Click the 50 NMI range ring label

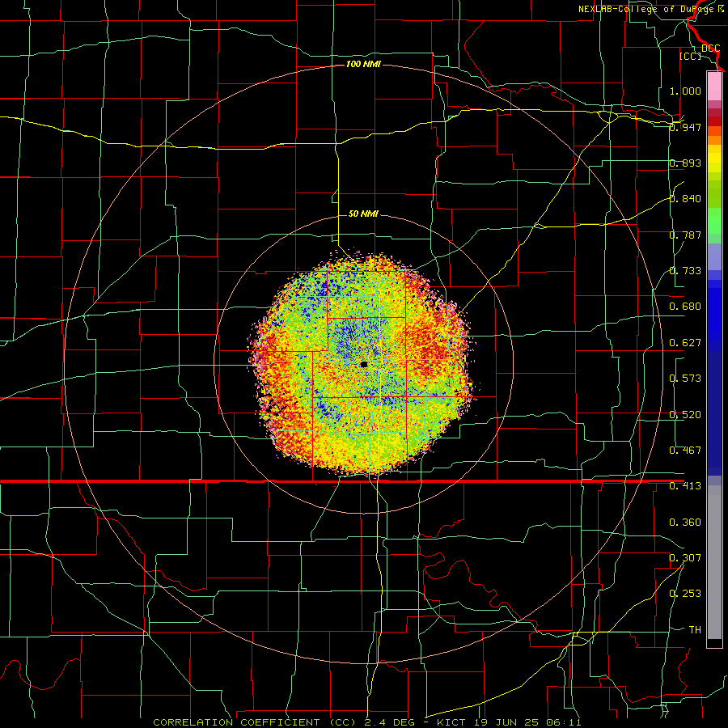pos(363,214)
